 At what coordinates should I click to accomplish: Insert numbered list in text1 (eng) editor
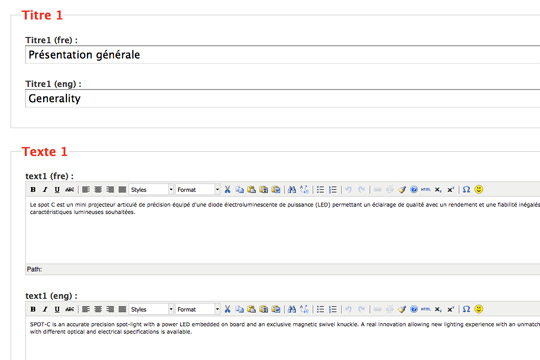pos(333,309)
